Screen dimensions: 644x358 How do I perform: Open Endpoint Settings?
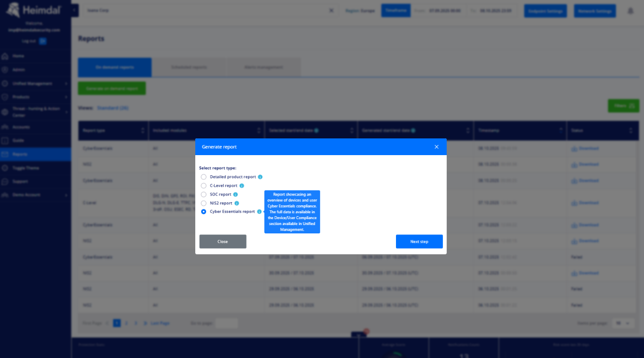545,11
